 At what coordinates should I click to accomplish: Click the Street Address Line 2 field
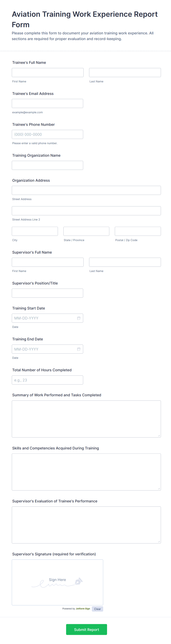point(86,211)
